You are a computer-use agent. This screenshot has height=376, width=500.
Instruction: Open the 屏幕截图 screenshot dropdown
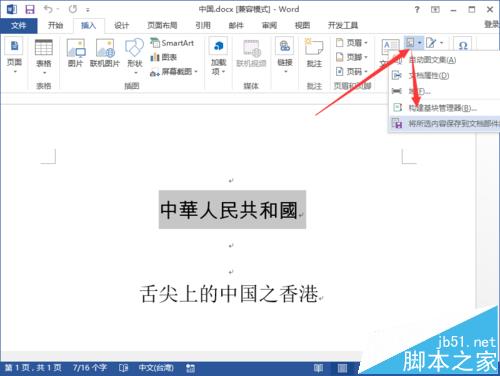[x=174, y=72]
